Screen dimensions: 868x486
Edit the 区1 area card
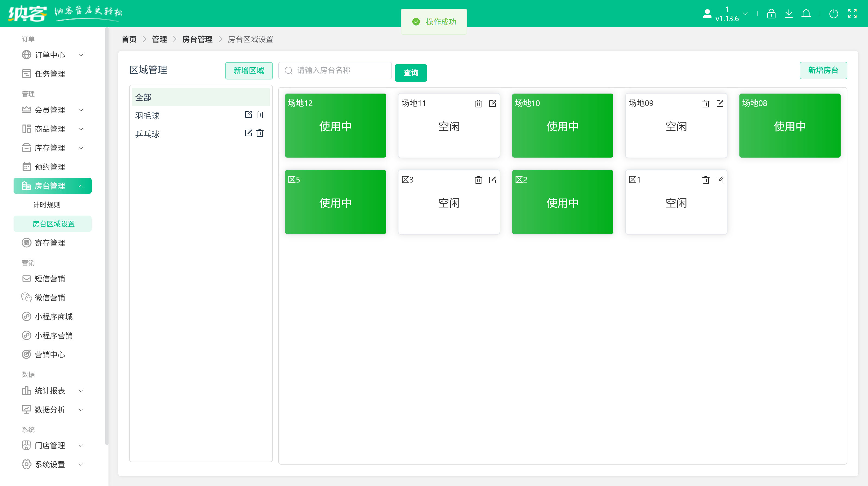pos(720,180)
